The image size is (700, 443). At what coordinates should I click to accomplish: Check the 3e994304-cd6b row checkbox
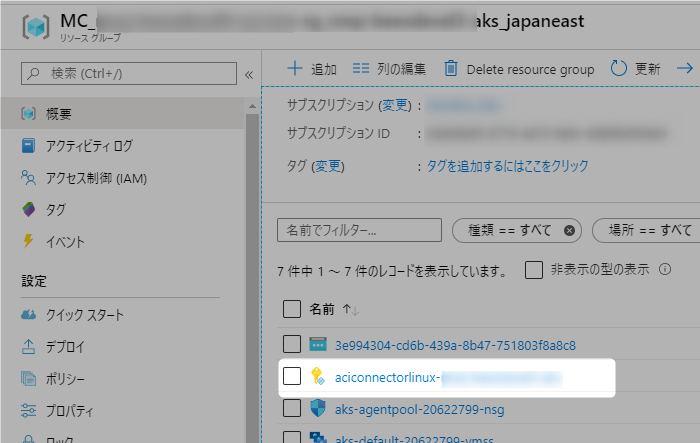(x=292, y=344)
